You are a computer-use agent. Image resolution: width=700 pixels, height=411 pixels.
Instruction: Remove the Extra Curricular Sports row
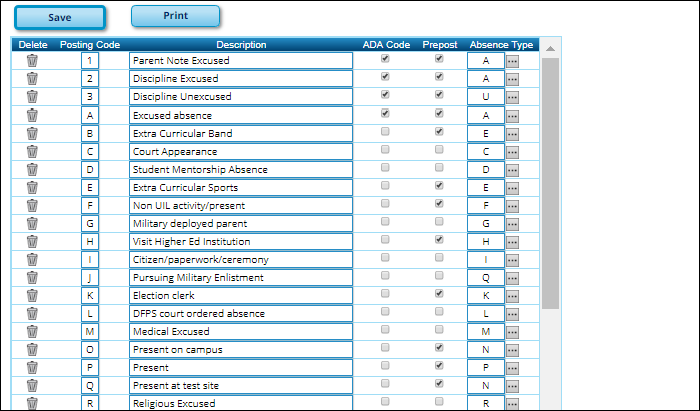(32, 187)
